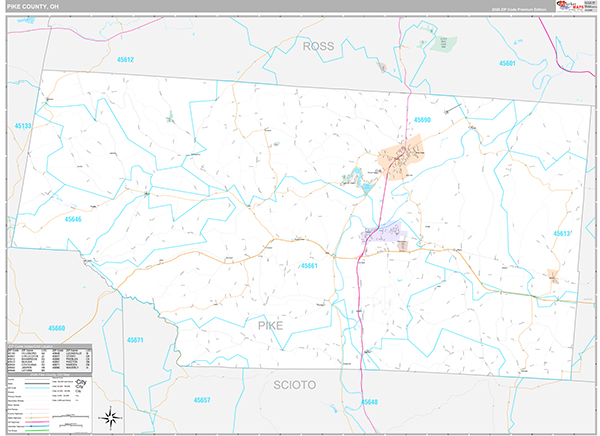Image resolution: width=600 pixels, height=436 pixels.
Task: Click the compass rose on the map
Action: pyautogui.click(x=111, y=418)
